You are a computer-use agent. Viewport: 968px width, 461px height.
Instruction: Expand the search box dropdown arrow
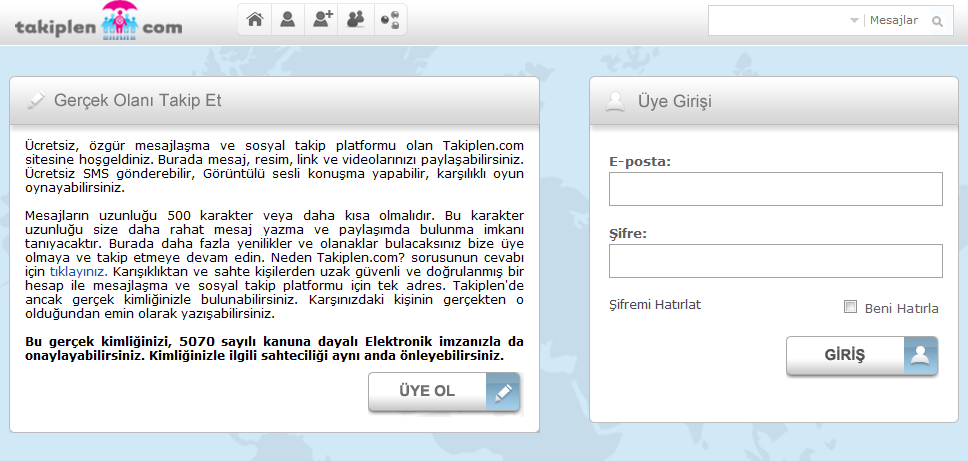point(854,21)
